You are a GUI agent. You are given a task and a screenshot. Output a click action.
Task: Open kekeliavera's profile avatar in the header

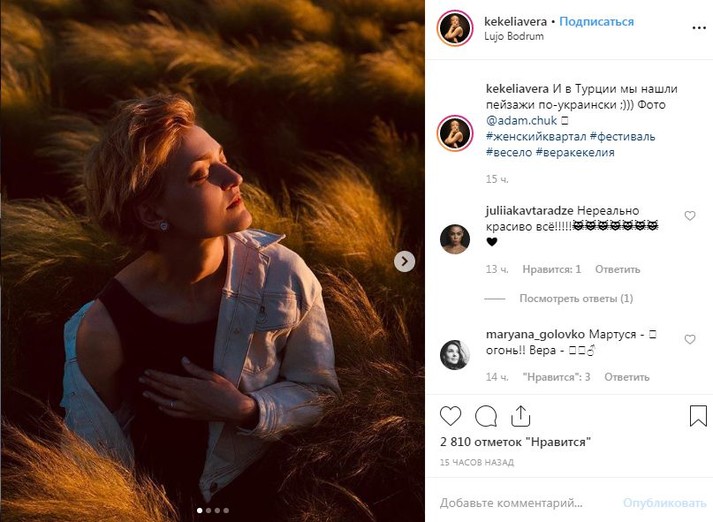(x=455, y=29)
